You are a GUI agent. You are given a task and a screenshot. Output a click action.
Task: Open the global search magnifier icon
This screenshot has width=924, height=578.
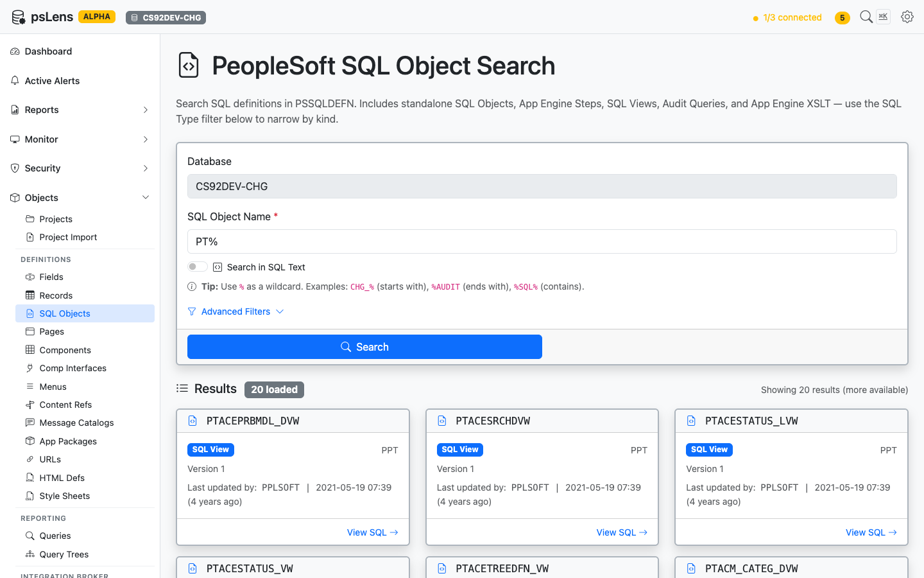coord(866,17)
